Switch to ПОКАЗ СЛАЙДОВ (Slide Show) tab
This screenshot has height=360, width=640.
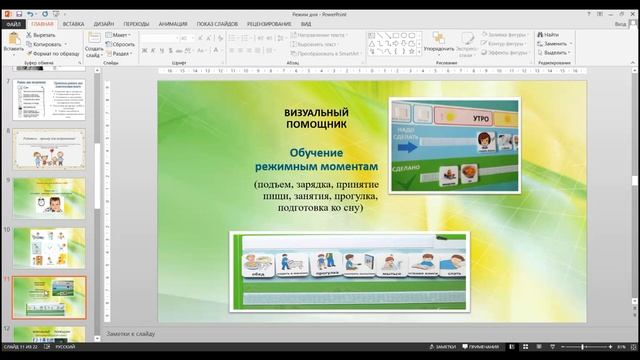[x=217, y=24]
